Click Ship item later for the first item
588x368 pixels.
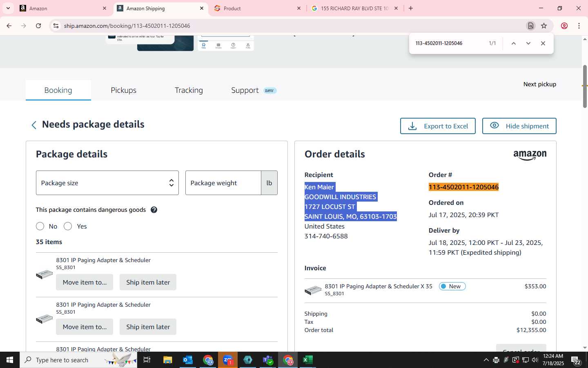[148, 282]
